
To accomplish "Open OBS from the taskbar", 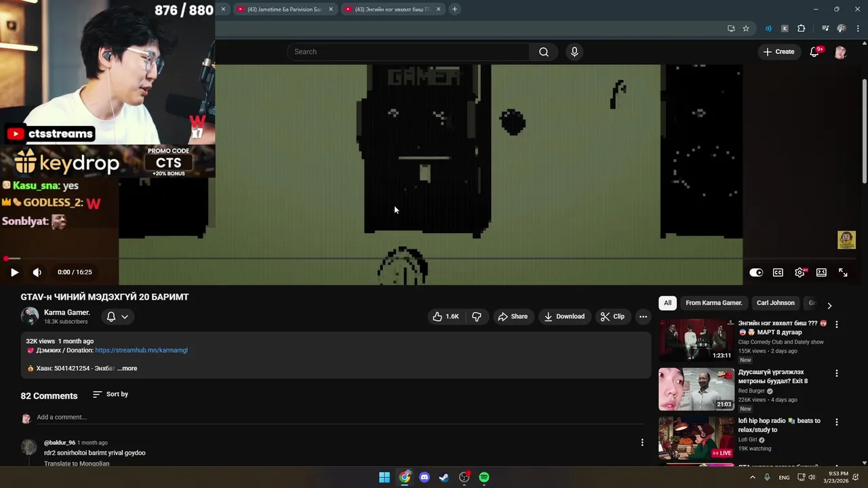I will (465, 477).
